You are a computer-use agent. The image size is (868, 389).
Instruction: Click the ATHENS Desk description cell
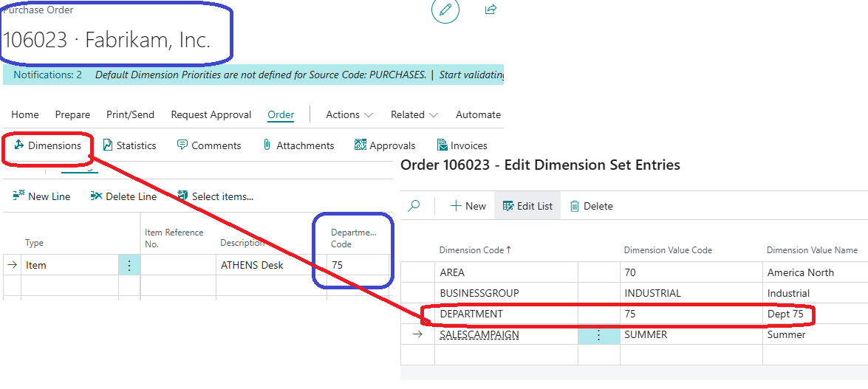point(271,265)
